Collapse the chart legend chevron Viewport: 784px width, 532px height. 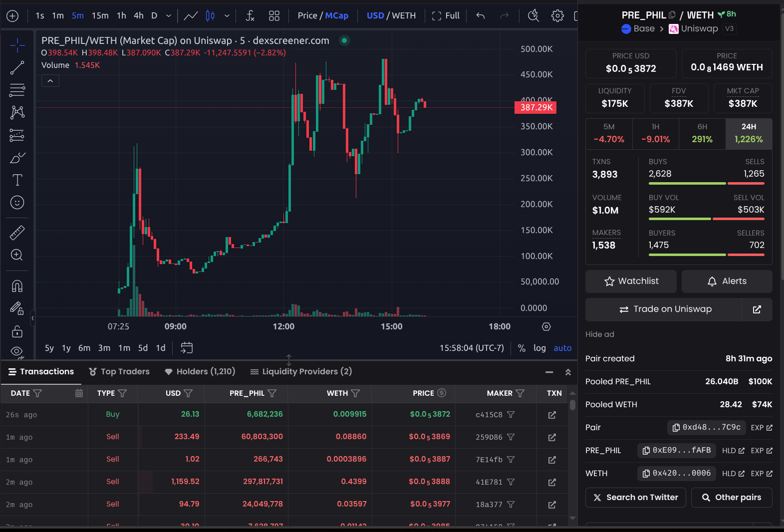[50, 80]
